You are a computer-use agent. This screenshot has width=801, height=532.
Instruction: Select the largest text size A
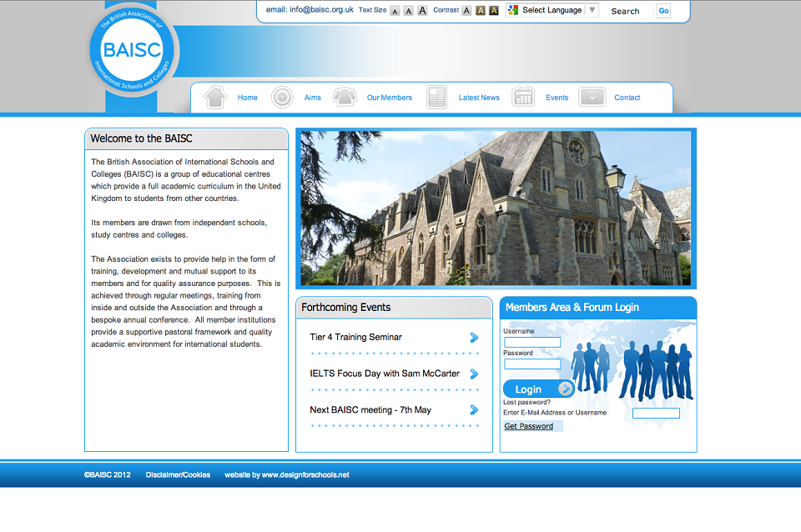[x=422, y=10]
